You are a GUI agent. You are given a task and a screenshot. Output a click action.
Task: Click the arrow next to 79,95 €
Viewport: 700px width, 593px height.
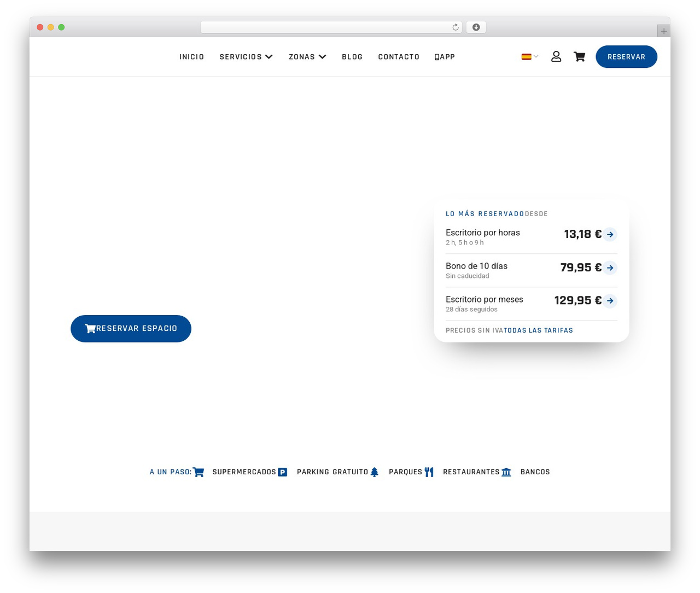click(610, 268)
